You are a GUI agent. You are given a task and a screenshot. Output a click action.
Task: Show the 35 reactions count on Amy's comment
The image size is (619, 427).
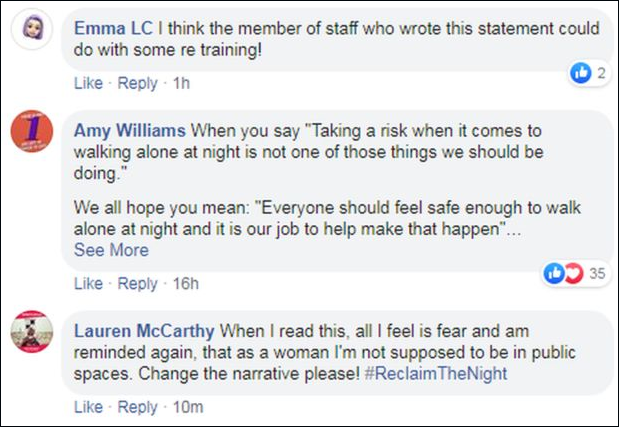pyautogui.click(x=596, y=272)
